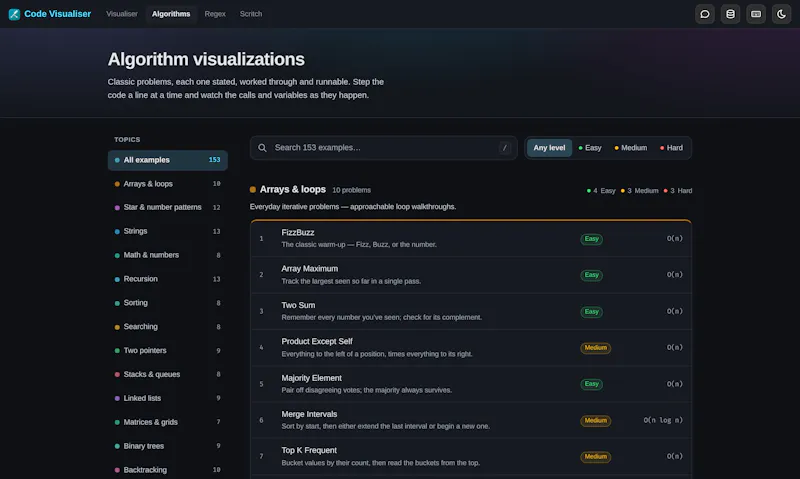This screenshot has width=800, height=479.
Task: Open the Majority Element problem
Action: point(471,384)
